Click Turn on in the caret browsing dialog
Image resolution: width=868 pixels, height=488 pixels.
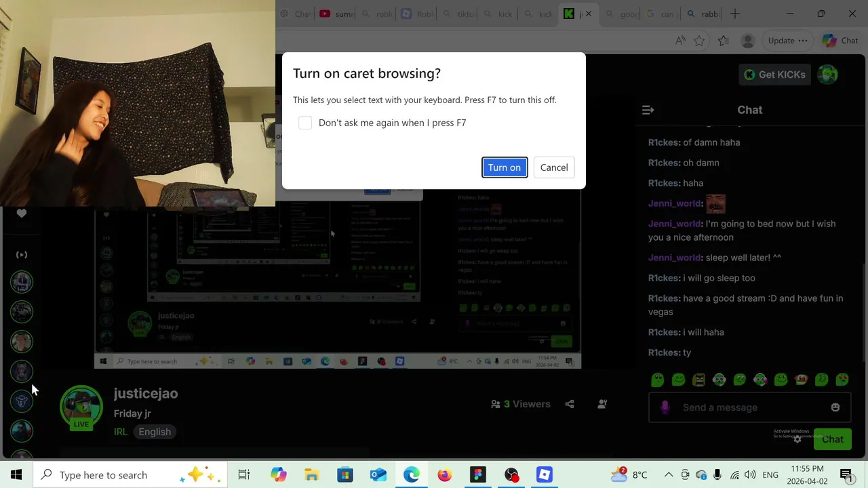tap(505, 167)
